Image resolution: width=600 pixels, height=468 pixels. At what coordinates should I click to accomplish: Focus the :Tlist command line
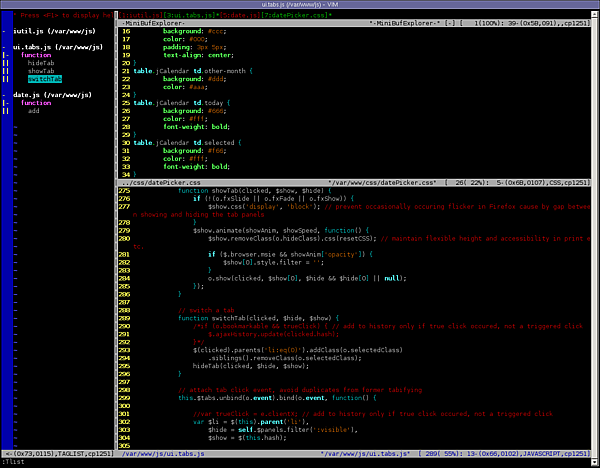(x=14, y=461)
